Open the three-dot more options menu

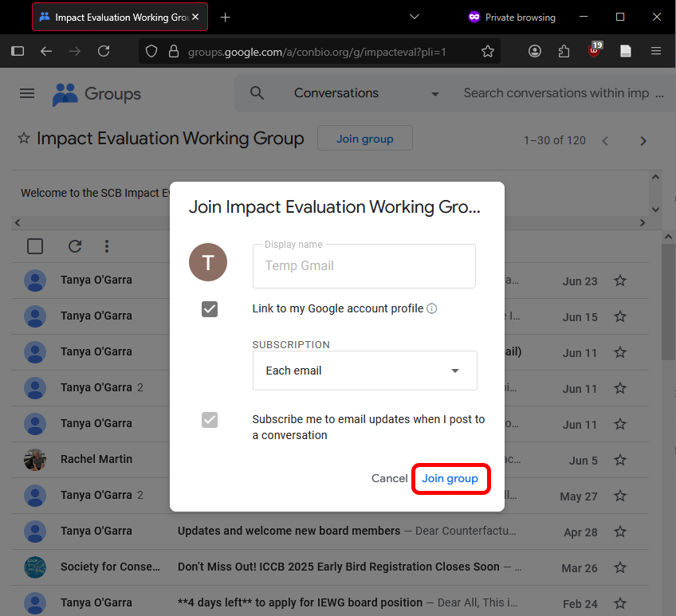tap(107, 246)
